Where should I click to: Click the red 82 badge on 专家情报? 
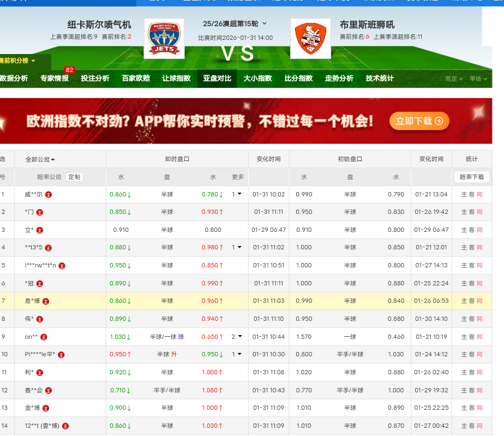coord(69,70)
